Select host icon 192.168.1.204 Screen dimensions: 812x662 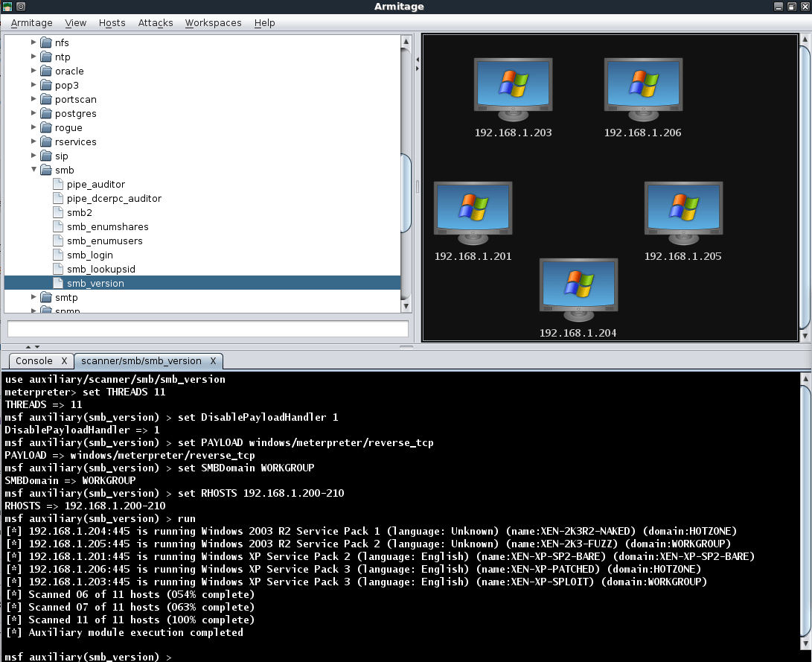point(578,290)
